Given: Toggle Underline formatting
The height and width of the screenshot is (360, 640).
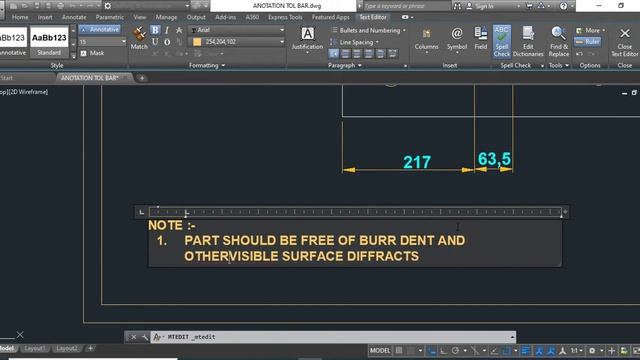Looking at the screenshot, I should point(155,42).
